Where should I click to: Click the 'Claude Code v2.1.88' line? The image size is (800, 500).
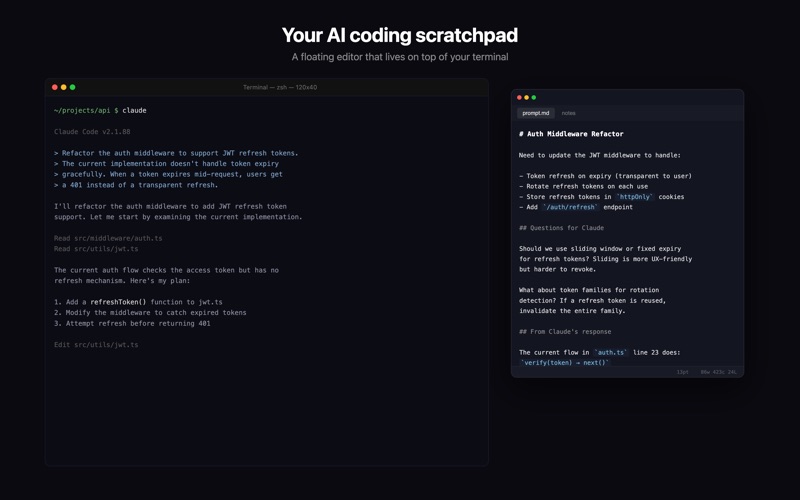pyautogui.click(x=92, y=132)
